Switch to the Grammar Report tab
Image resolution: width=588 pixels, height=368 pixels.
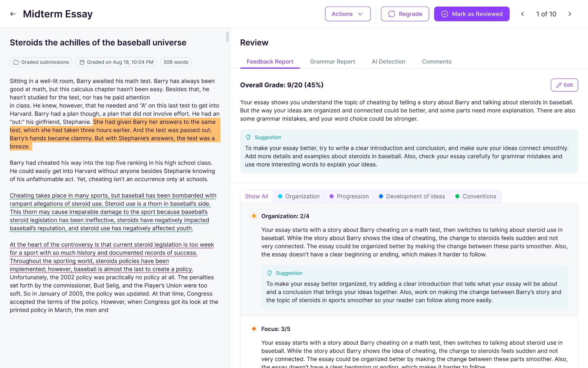pyautogui.click(x=332, y=62)
